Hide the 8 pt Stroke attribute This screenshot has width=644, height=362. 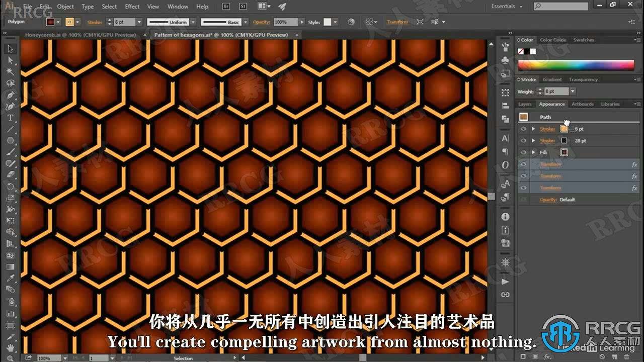click(524, 129)
